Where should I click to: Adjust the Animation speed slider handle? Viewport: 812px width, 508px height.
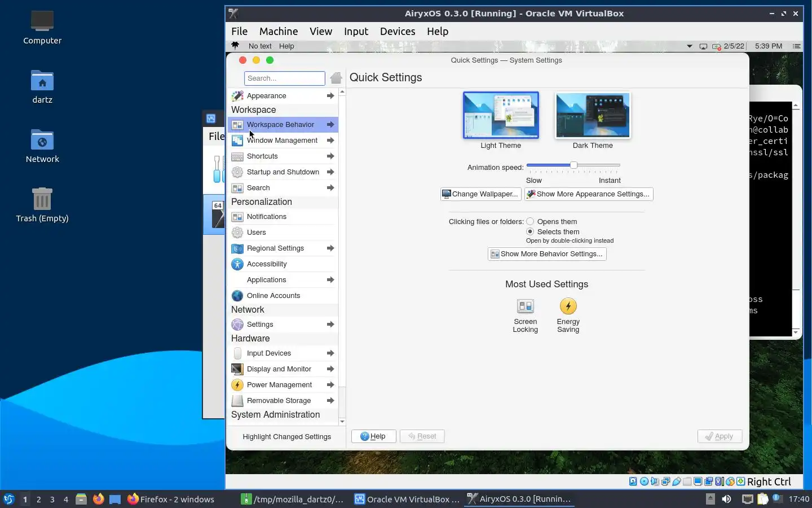coord(573,165)
